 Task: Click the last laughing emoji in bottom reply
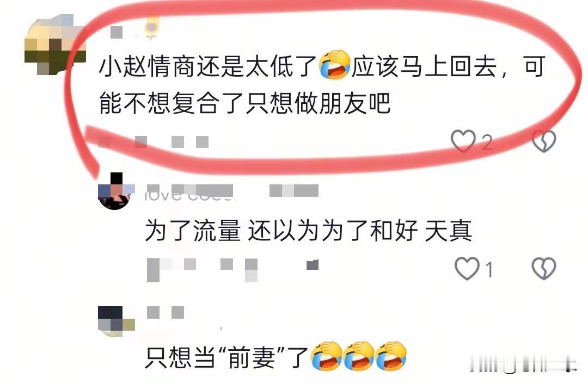[x=391, y=356]
